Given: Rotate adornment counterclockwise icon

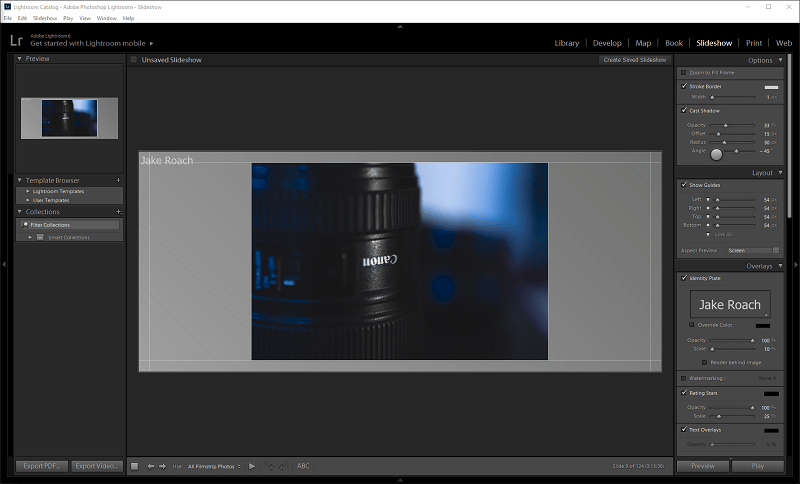Looking at the screenshot, I should click(270, 466).
